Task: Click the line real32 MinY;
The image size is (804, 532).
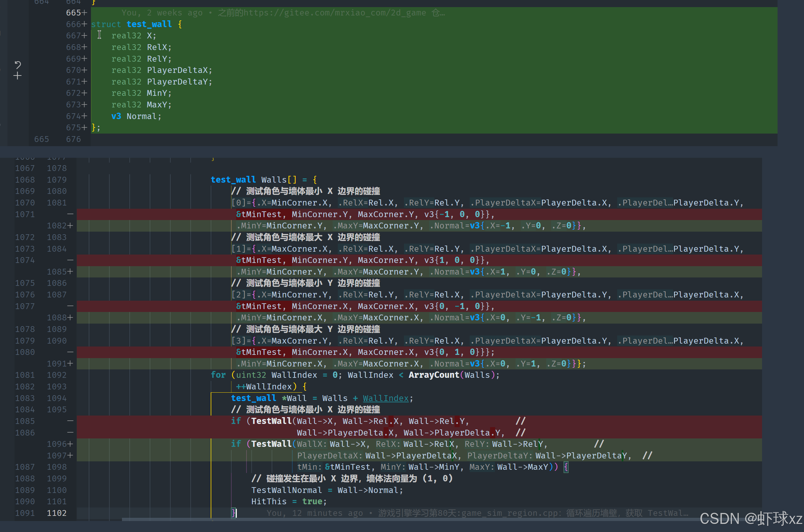Action: [x=141, y=93]
